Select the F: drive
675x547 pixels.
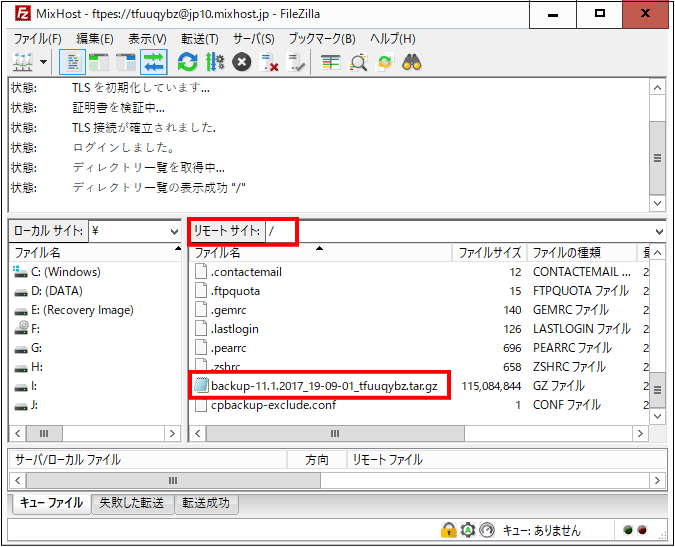(x=27, y=329)
